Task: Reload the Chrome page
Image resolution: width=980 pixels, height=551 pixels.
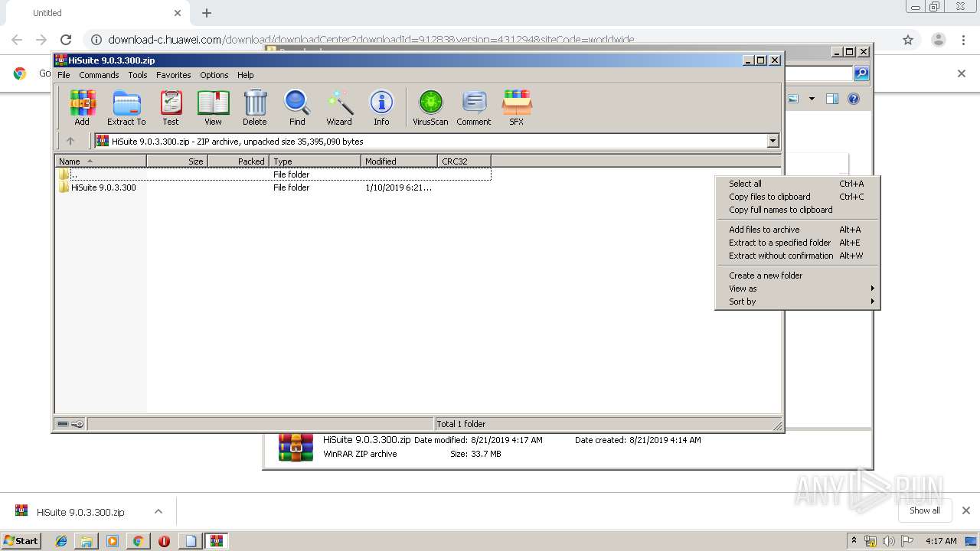Action: pyautogui.click(x=66, y=40)
